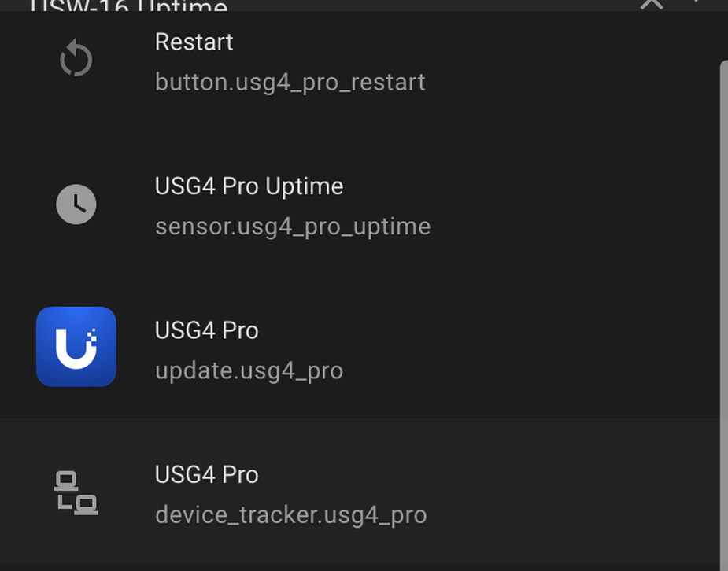728x571 pixels.
Task: Select the update.usg4_pro entity ID
Action: pos(249,371)
